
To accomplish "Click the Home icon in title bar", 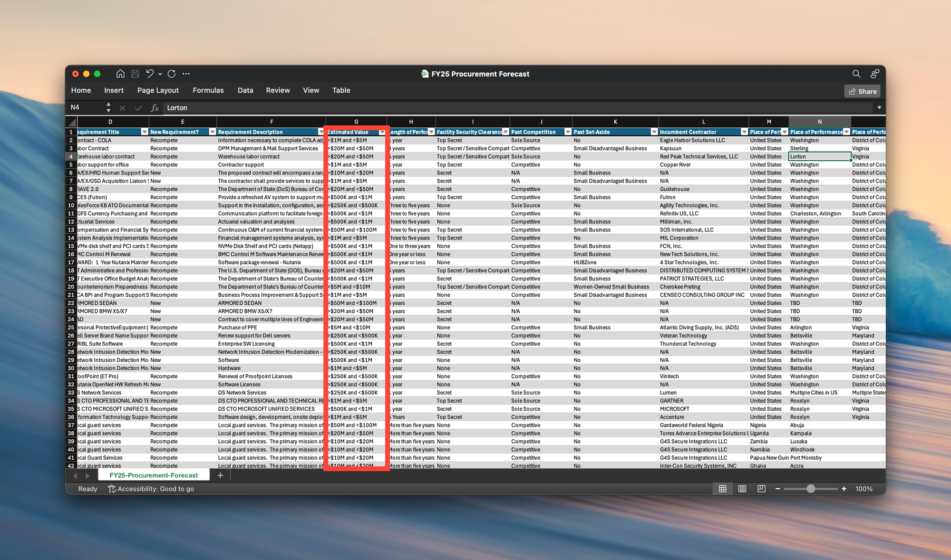I will pos(120,74).
